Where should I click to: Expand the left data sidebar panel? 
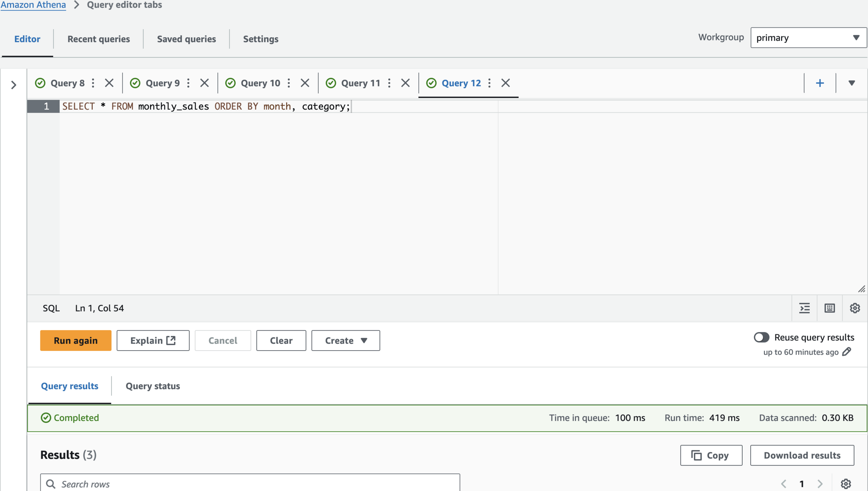(14, 85)
